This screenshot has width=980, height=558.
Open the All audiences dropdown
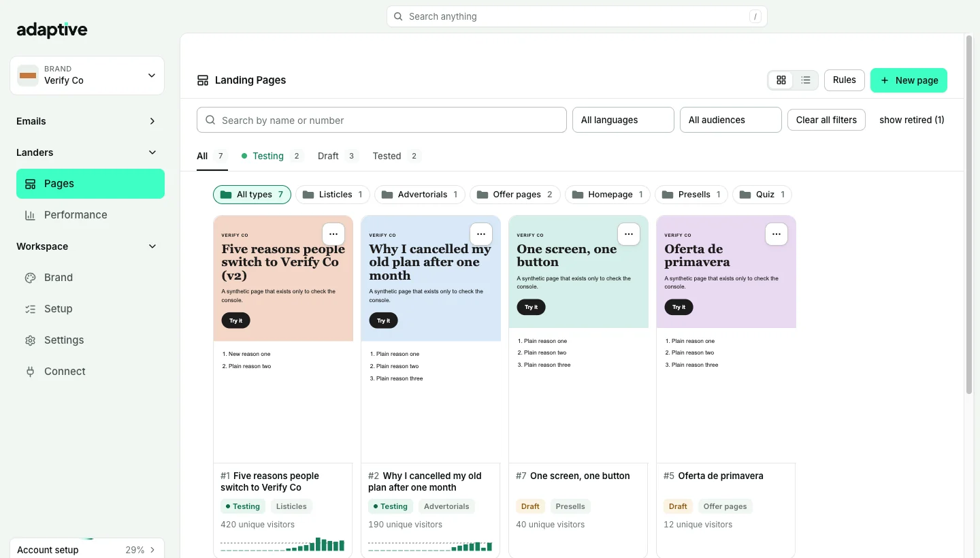(x=731, y=120)
